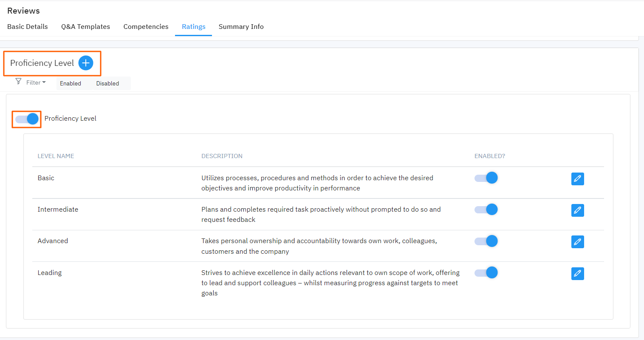This screenshot has height=340, width=644.
Task: Open the Summary Info tab
Action: (x=241, y=27)
